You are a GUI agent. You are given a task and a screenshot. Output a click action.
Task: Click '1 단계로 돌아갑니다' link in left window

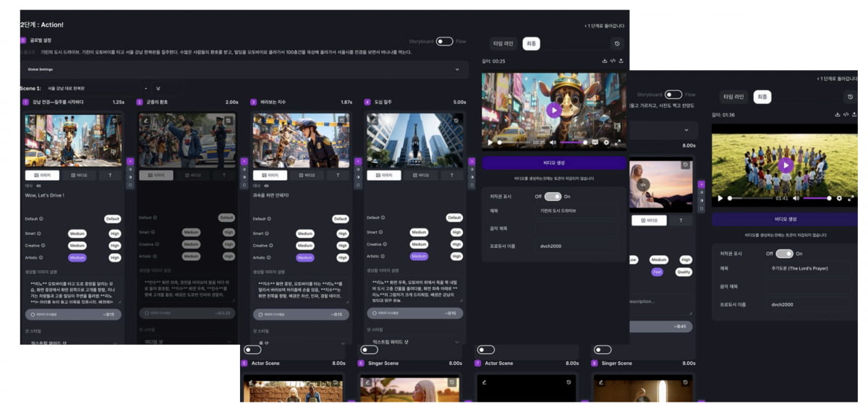[604, 26]
